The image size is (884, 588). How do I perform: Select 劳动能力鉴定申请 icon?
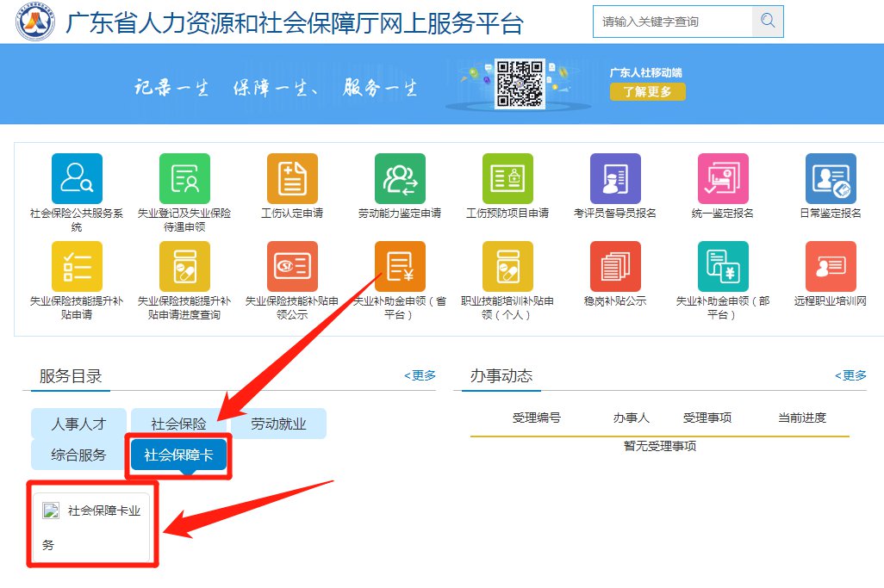pyautogui.click(x=400, y=179)
